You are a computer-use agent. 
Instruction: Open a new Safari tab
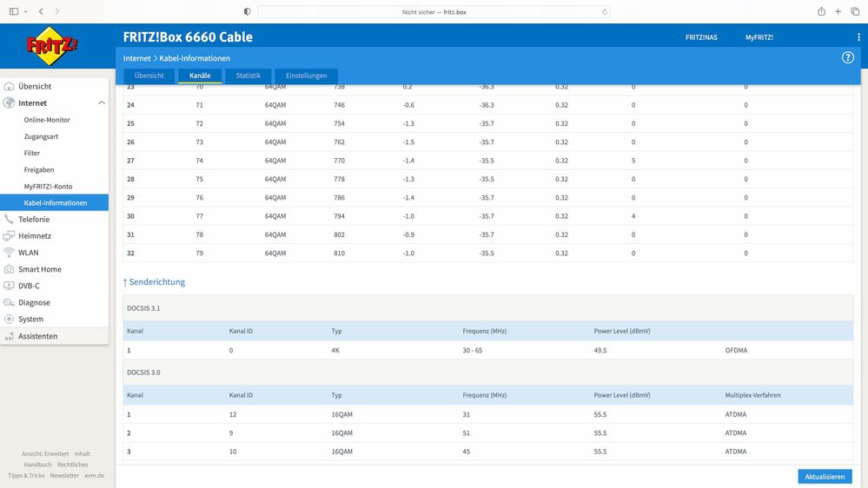pyautogui.click(x=838, y=11)
